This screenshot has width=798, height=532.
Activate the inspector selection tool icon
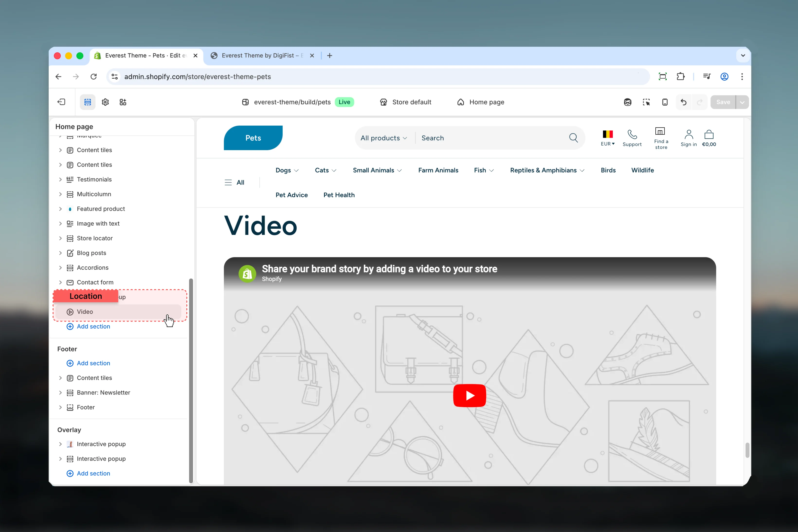tap(646, 102)
